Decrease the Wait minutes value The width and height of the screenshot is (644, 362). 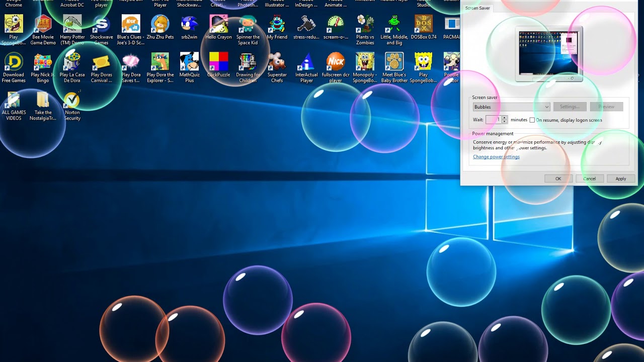coord(505,122)
